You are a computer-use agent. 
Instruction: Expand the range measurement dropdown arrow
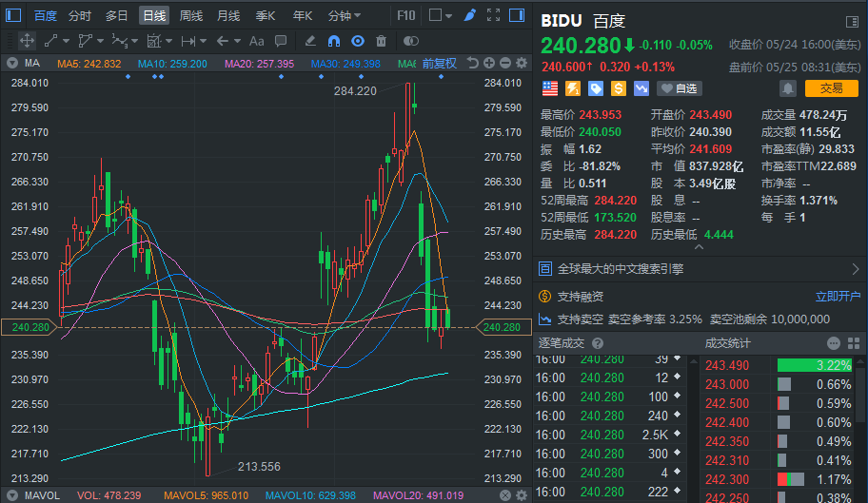(x=203, y=41)
